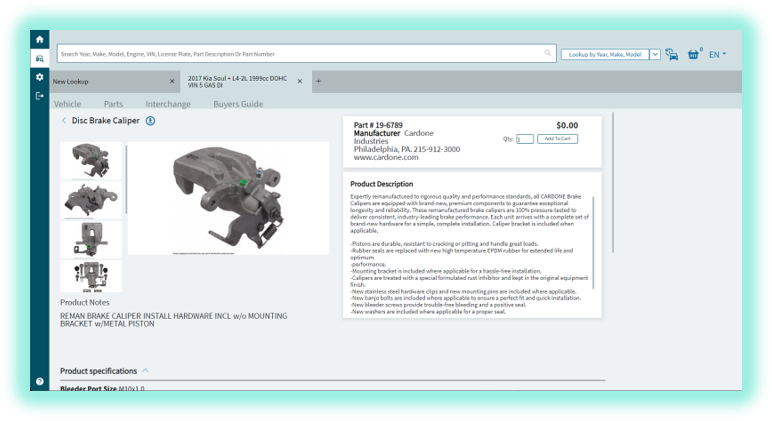Screen dimensions: 772x421
Task: Click the Philadelphia, PA phone number text
Action: coord(407,149)
